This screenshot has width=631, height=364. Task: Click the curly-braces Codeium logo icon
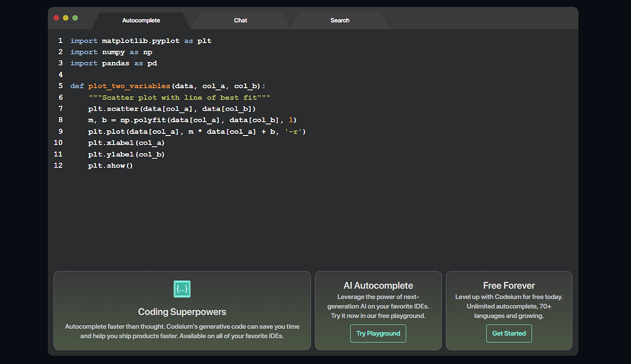click(x=181, y=289)
